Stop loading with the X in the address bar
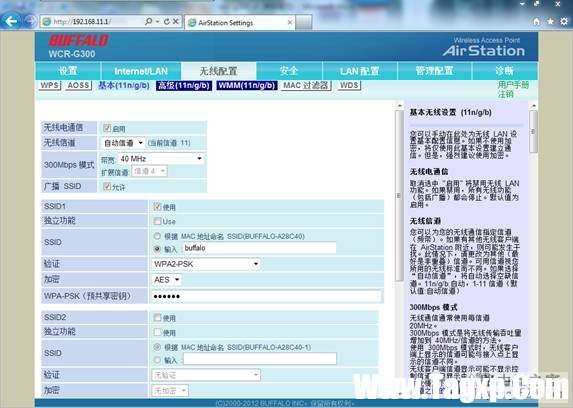Viewport: 573px width, 408px height. click(176, 22)
